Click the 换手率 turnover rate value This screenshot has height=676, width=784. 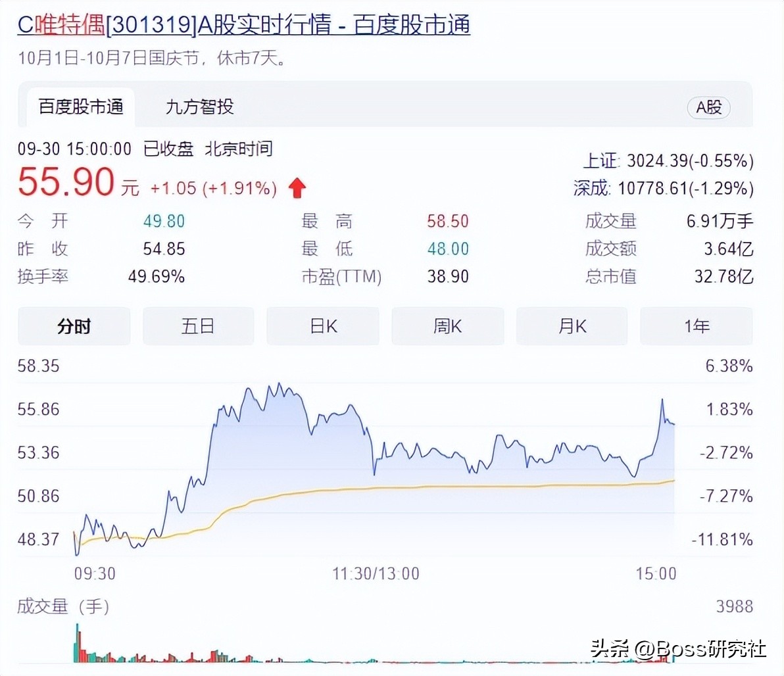155,277
